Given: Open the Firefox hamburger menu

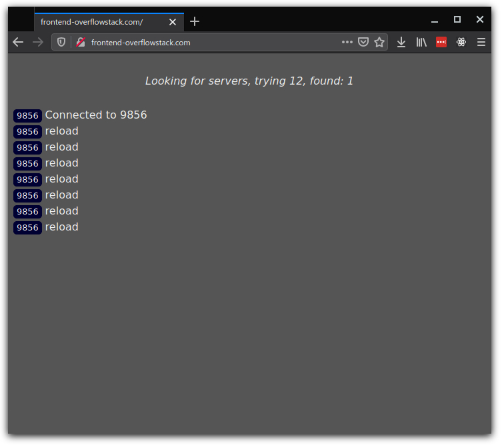Looking at the screenshot, I should click(481, 42).
